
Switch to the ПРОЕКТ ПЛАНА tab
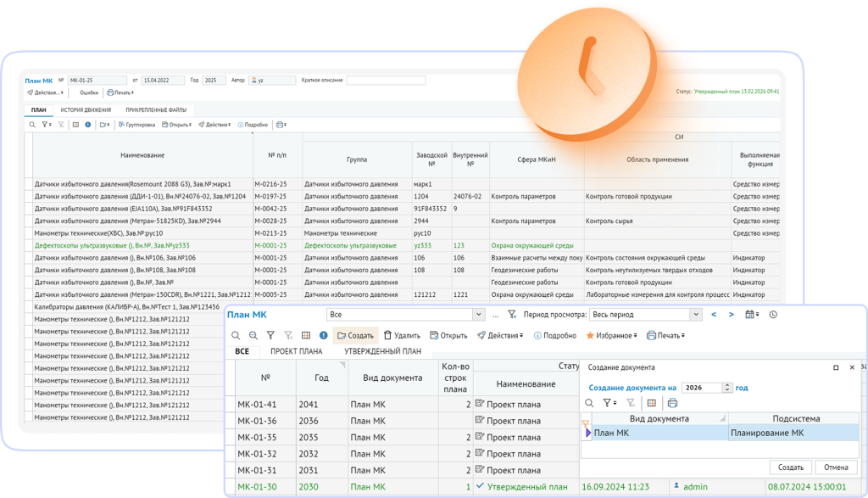pyautogui.click(x=296, y=351)
